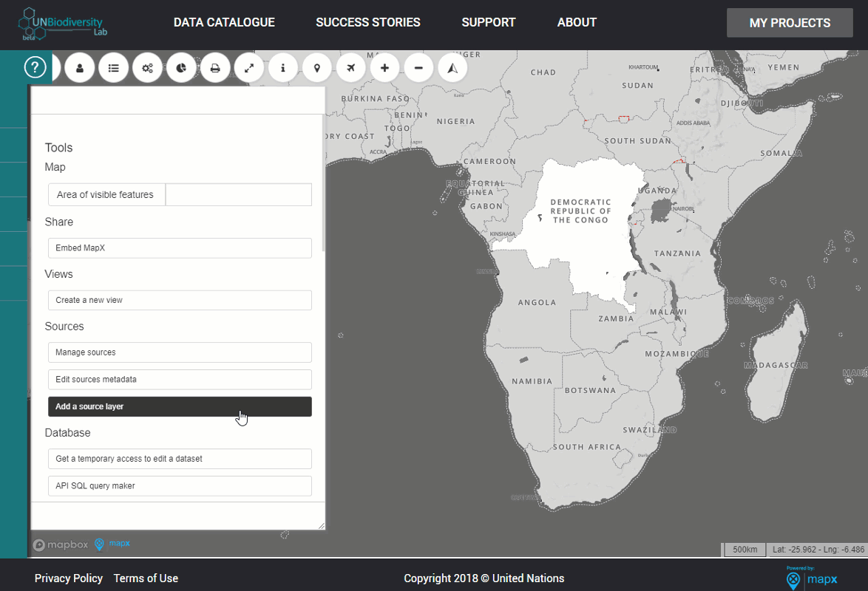Click the area result field next to Area of visible features
Image resolution: width=868 pixels, height=591 pixels.
click(239, 195)
